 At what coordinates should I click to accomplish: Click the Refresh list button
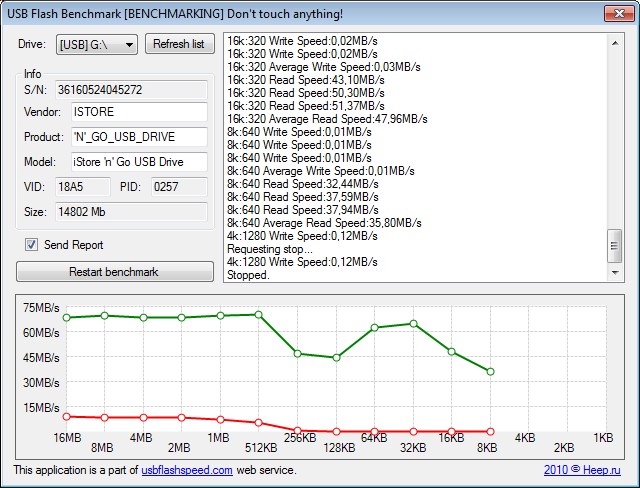pyautogui.click(x=180, y=44)
